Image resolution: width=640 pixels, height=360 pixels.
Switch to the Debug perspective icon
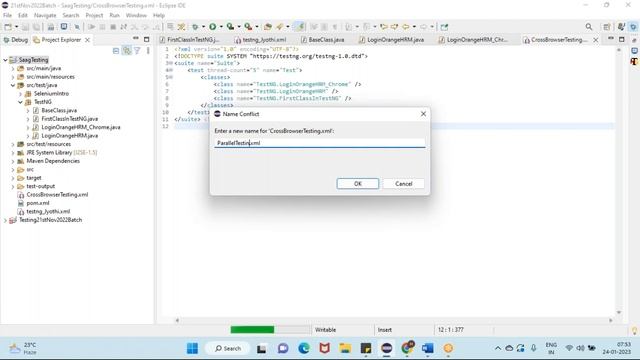click(x=633, y=27)
